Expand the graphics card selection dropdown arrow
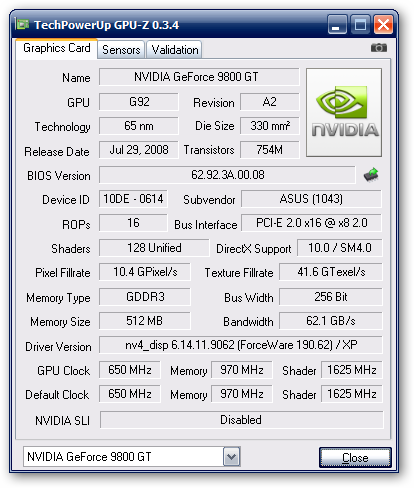The image size is (414, 488). 231,457
